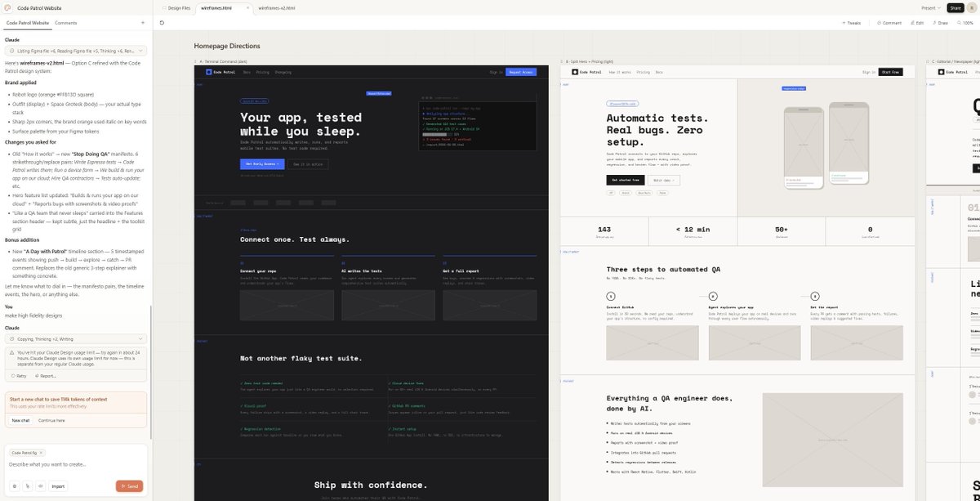
Task: Open the user avatar menu
Action: tap(972, 7)
